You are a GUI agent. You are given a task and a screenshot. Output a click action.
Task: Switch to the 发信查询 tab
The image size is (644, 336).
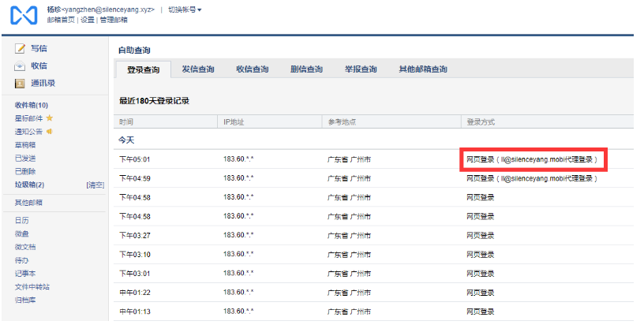197,69
